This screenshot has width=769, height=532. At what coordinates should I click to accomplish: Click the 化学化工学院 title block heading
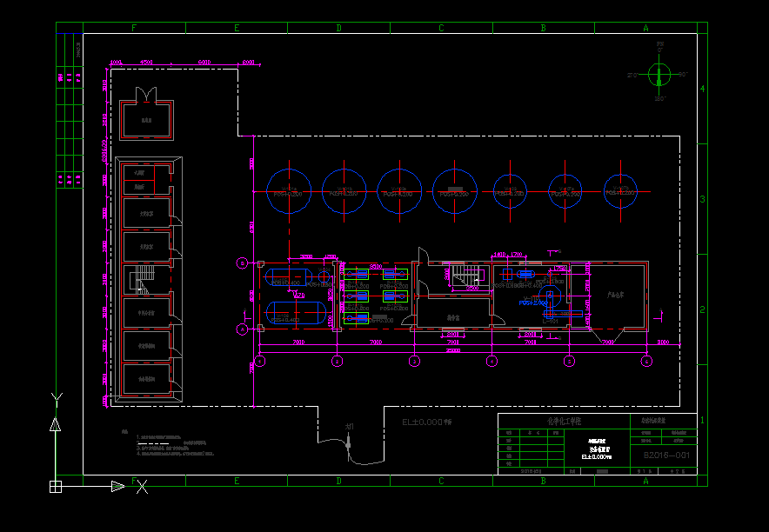[564, 422]
